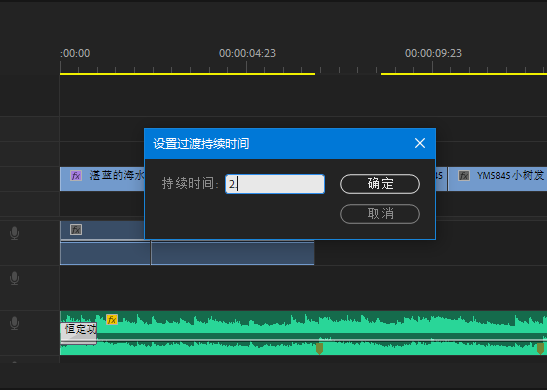
Task: Click the yellow fx badge on green audio clip
Action: [x=112, y=320]
